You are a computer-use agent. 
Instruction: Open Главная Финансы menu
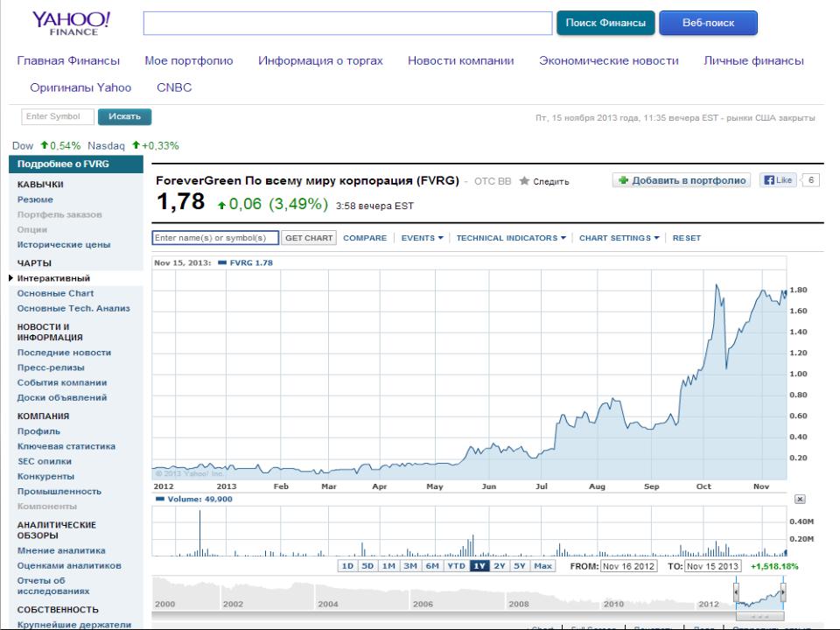[x=68, y=60]
